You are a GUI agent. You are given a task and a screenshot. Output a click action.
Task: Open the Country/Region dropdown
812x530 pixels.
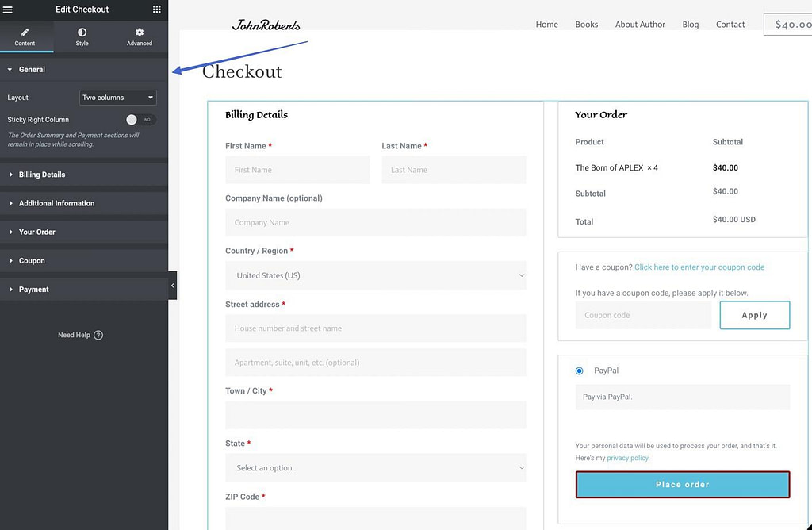tap(522, 275)
